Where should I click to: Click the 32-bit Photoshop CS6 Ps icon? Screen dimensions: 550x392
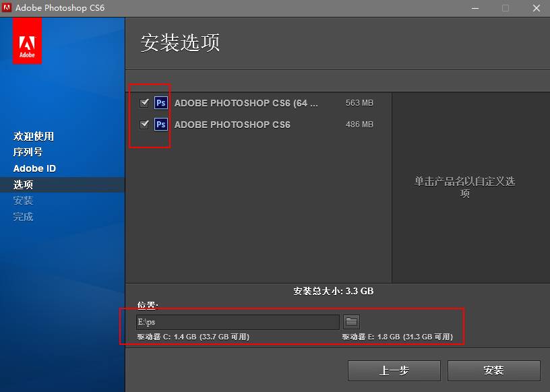160,125
